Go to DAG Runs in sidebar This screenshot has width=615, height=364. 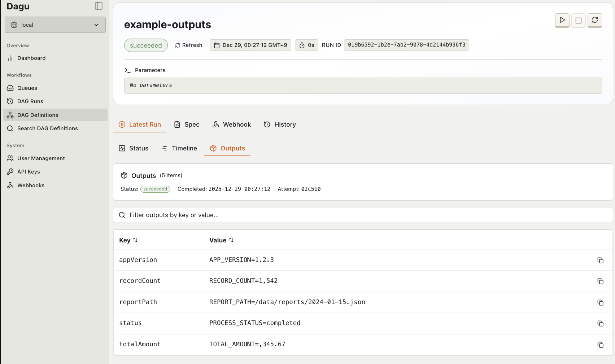tap(30, 101)
